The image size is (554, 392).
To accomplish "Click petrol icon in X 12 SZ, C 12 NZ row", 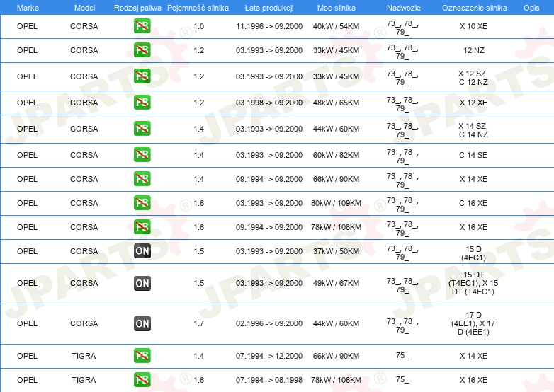I will (142, 76).
